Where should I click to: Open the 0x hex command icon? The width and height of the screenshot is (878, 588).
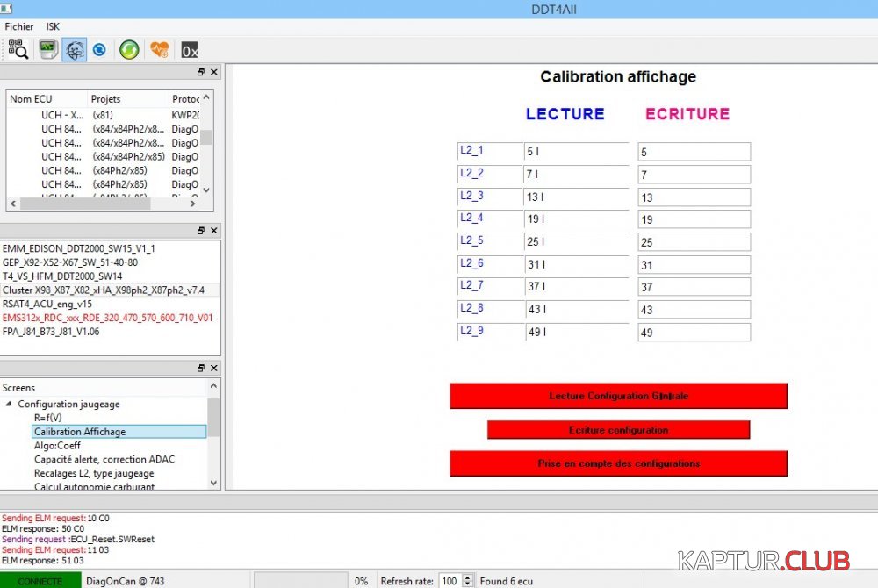coord(190,50)
